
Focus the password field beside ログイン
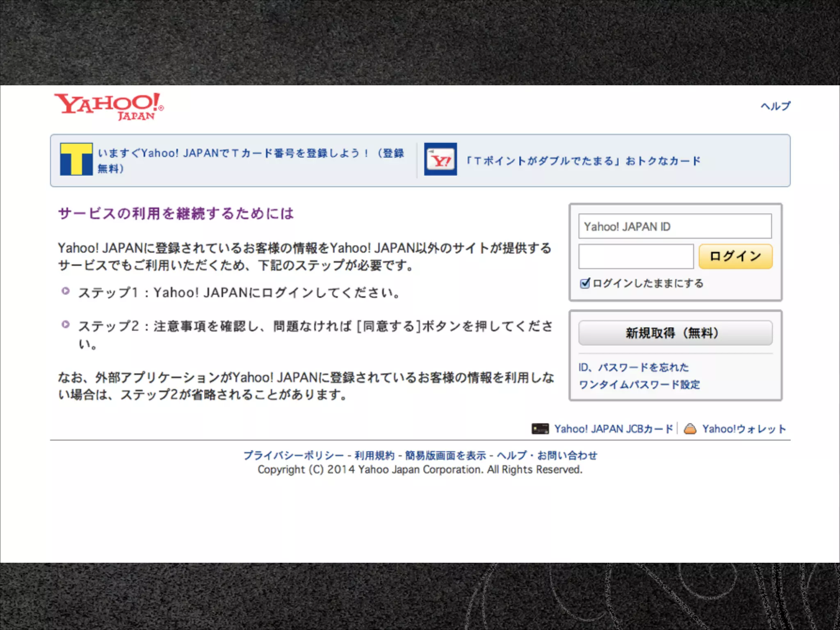636,256
